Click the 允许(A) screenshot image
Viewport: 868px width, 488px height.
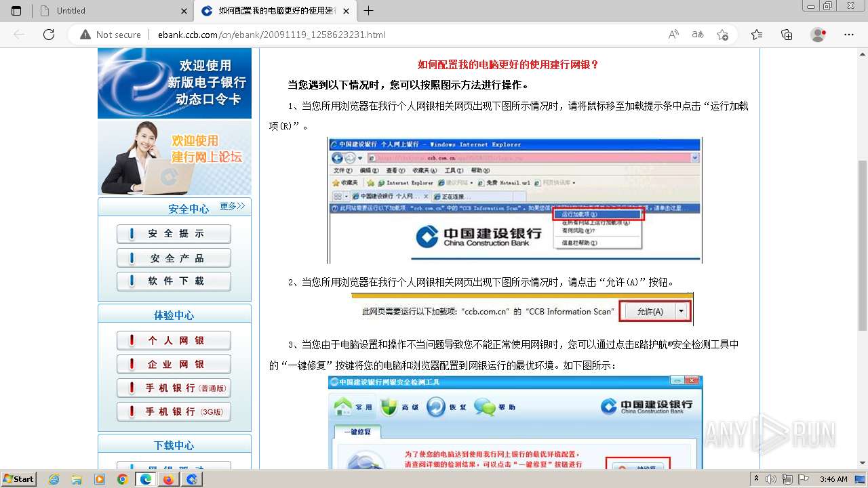[522, 310]
